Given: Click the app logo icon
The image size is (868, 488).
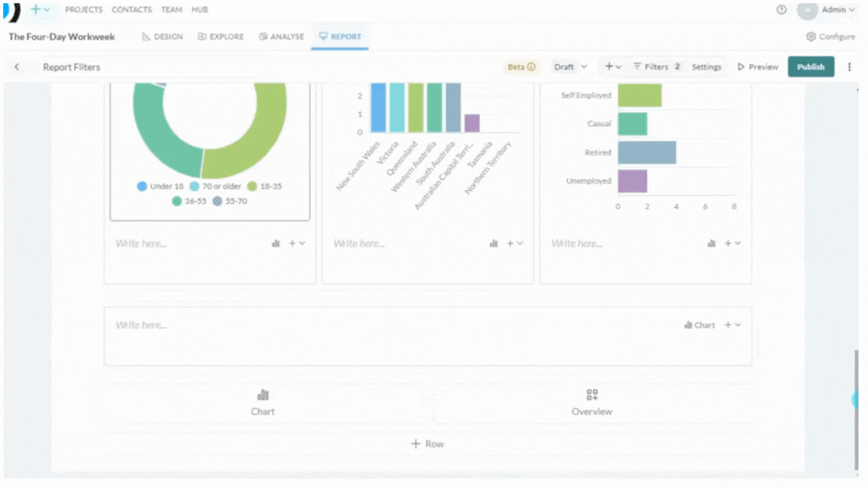Looking at the screenshot, I should (11, 11).
